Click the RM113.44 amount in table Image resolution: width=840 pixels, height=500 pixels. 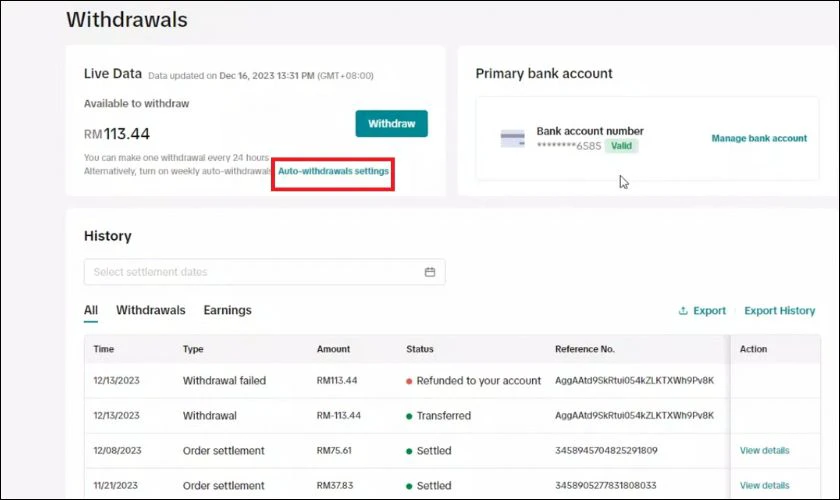point(337,380)
